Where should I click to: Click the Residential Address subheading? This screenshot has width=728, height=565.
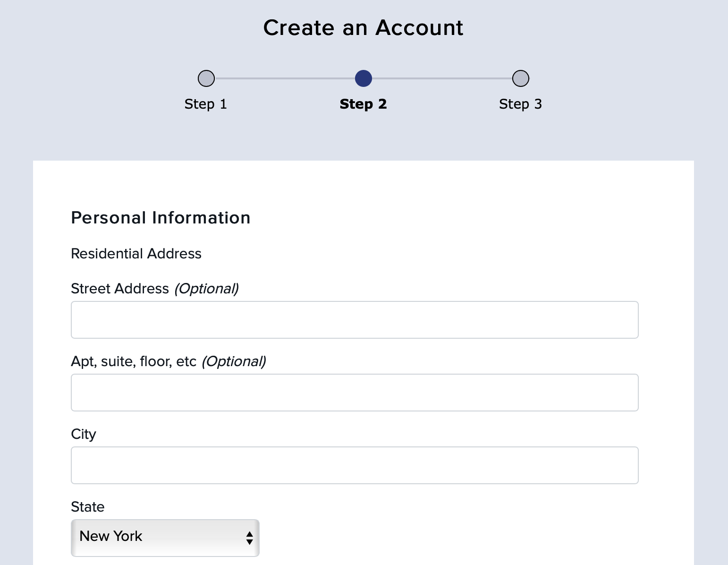click(x=136, y=254)
